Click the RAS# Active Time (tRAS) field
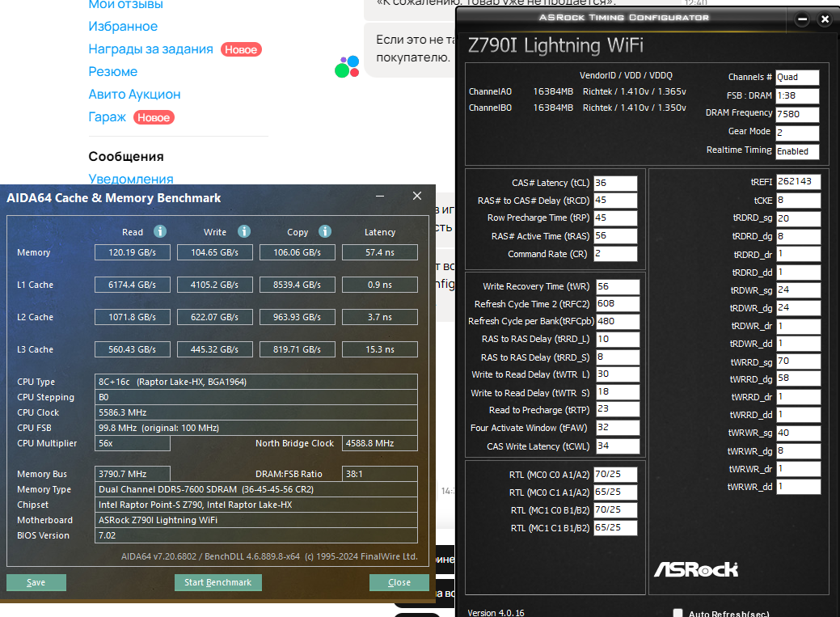The height and width of the screenshot is (617, 840). pyautogui.click(x=615, y=236)
